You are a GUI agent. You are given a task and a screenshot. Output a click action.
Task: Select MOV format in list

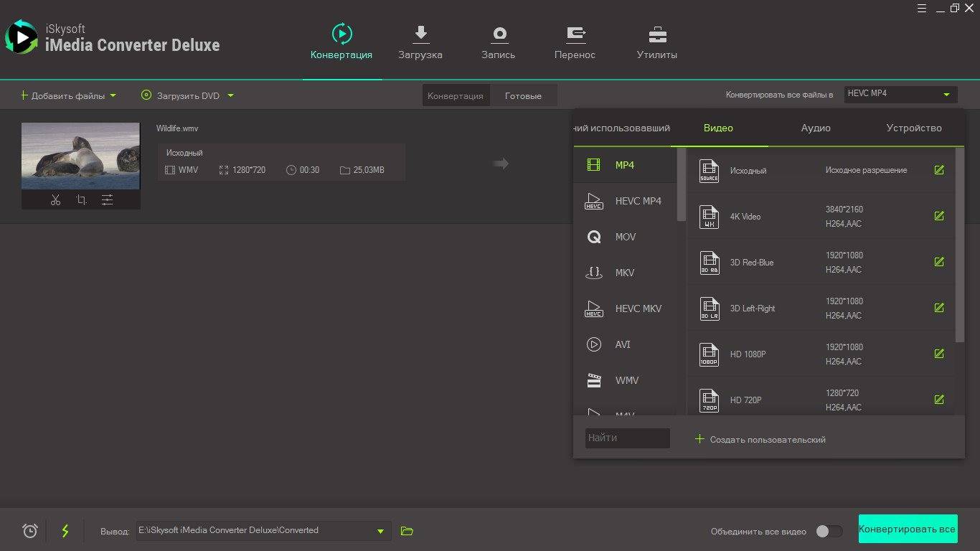click(625, 237)
